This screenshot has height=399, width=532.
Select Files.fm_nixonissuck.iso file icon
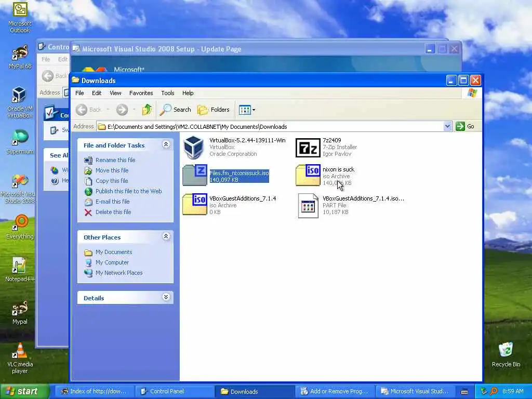coord(195,175)
